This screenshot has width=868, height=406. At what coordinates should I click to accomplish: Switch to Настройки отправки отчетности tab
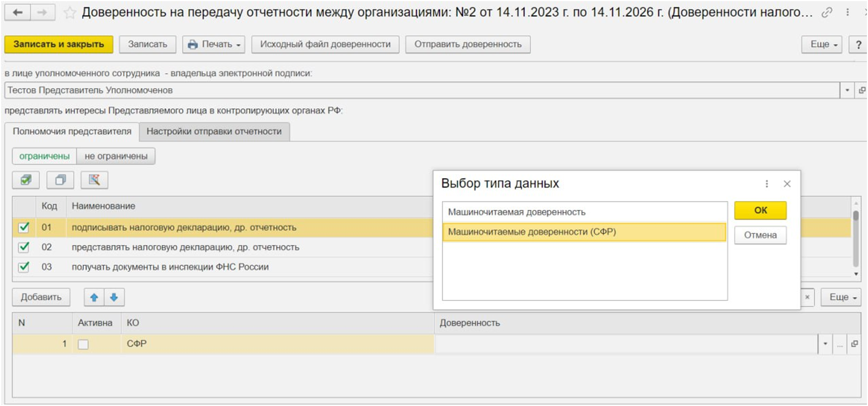click(x=214, y=132)
